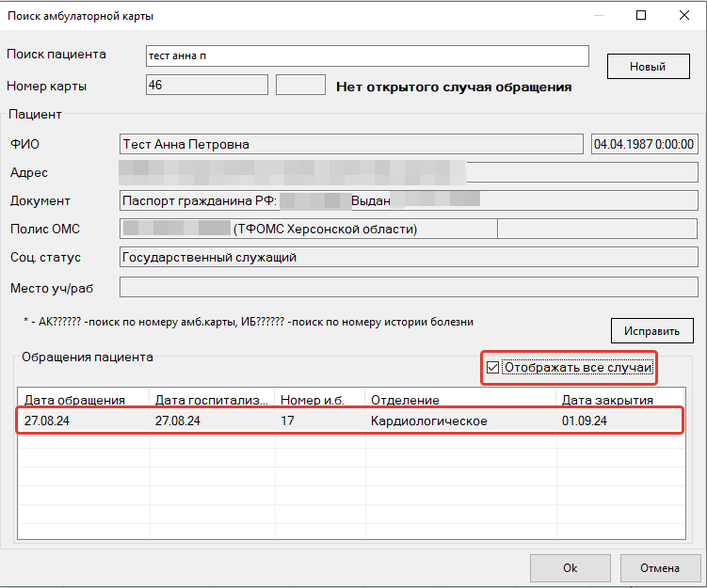Confirm with the Ok button
Viewport: 707px width, 588px height.
tap(570, 568)
